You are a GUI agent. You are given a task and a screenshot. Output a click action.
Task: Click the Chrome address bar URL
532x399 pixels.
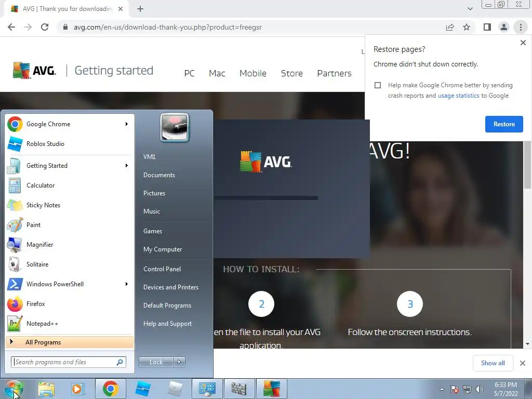pos(168,27)
